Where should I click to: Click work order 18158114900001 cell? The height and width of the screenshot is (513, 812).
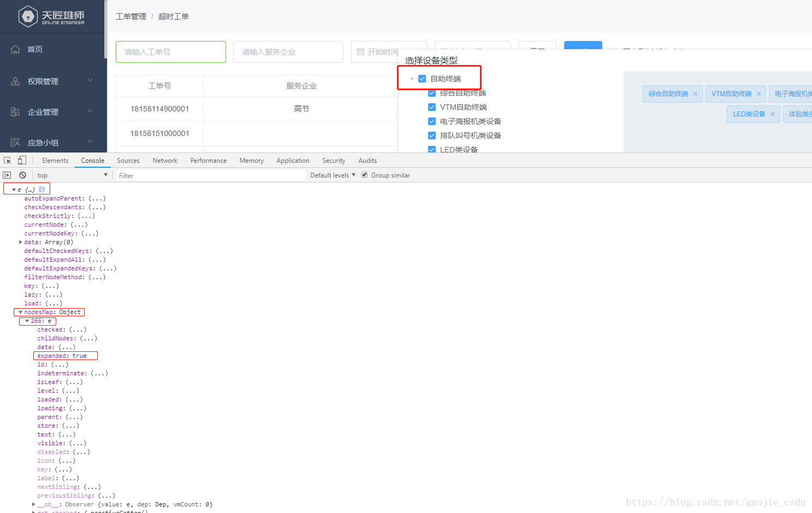pos(159,109)
